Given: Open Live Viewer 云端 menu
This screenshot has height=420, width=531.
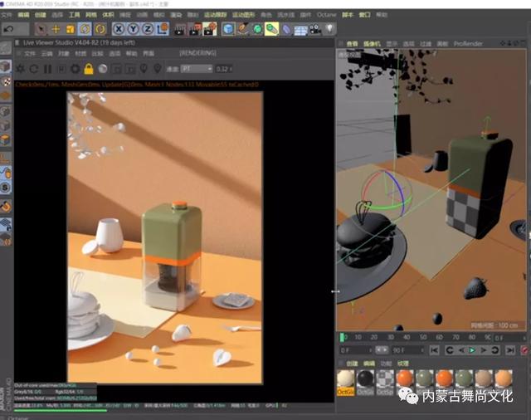Looking at the screenshot, I should point(46,53).
